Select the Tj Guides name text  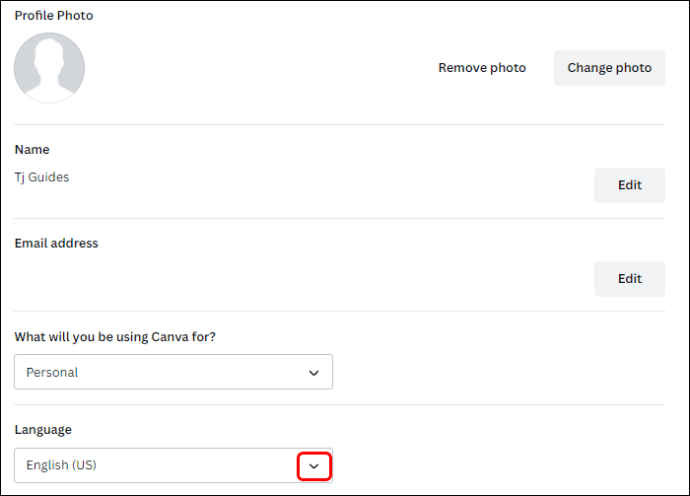coord(42,177)
